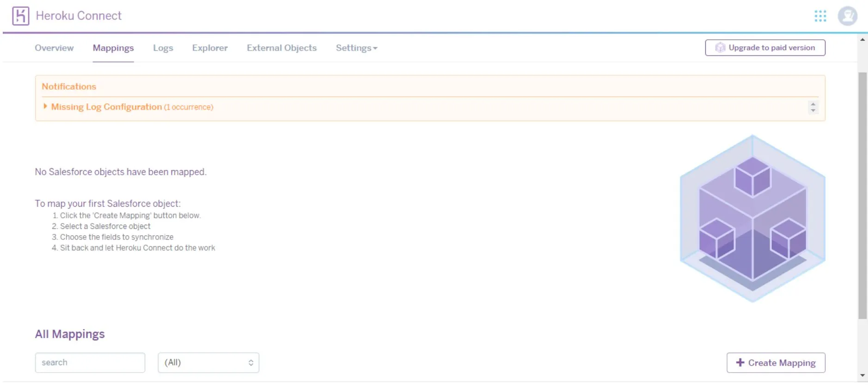Click the vertical scrollbar thumb
868x386 pixels.
[862, 194]
